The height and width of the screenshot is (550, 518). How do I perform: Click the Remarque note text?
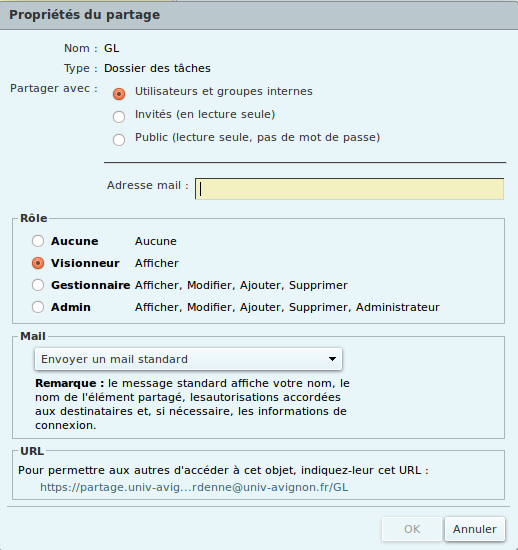(x=193, y=404)
